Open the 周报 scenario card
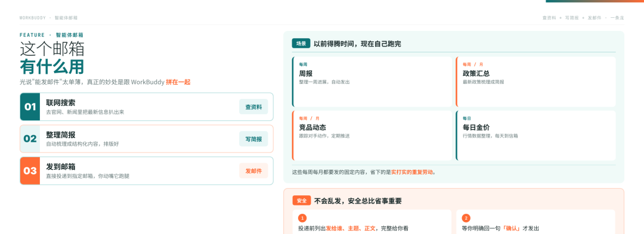The height and width of the screenshot is (234, 644). pos(371,82)
